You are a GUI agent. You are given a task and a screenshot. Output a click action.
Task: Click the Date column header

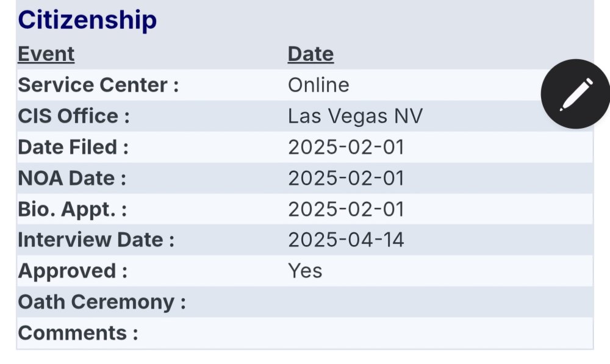tap(310, 54)
